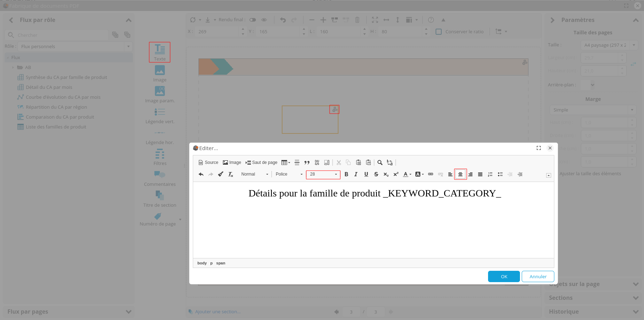Toggle underline formatting
This screenshot has height=320, width=644.
point(366,174)
